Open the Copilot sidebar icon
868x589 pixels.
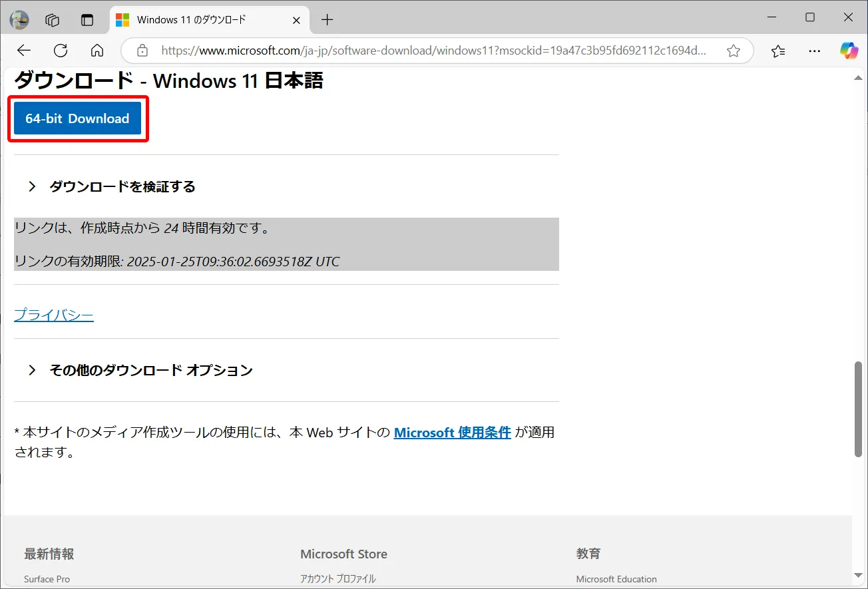[849, 51]
